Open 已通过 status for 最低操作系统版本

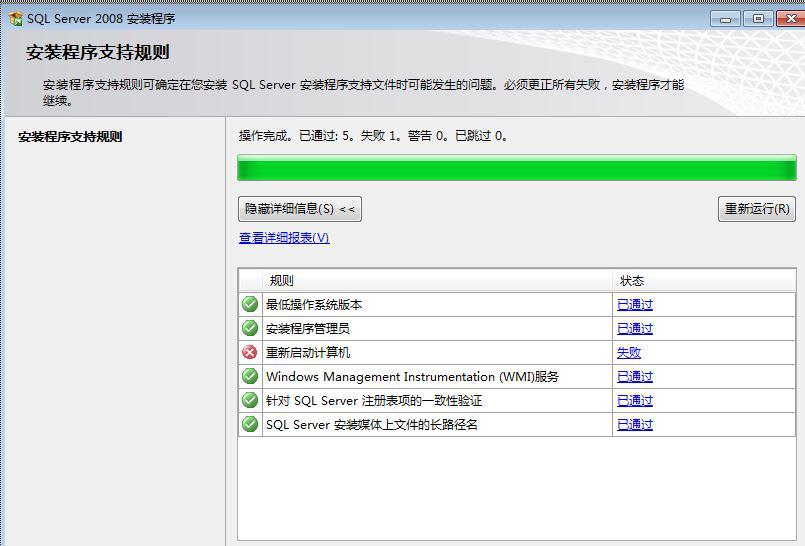coord(635,304)
